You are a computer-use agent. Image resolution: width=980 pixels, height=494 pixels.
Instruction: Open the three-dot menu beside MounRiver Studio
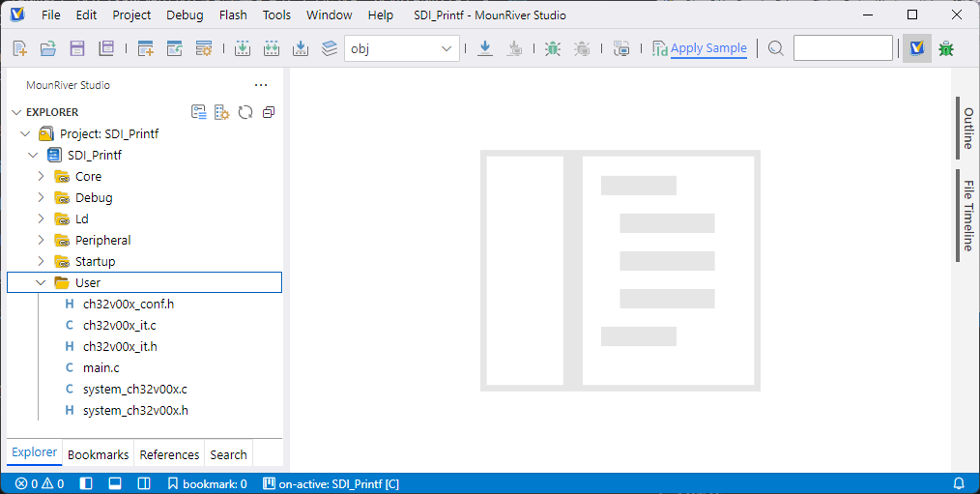coord(261,85)
